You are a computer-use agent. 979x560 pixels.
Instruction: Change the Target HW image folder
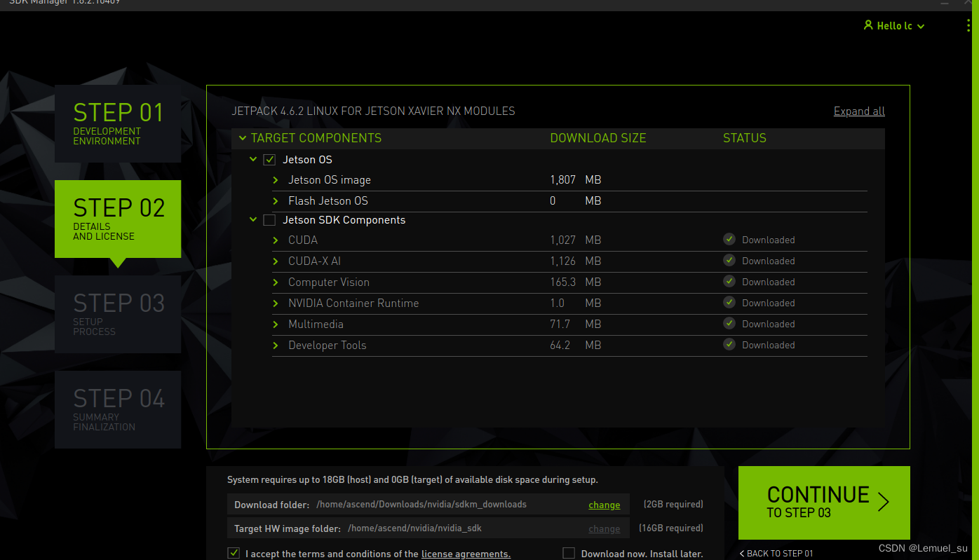[x=604, y=529]
